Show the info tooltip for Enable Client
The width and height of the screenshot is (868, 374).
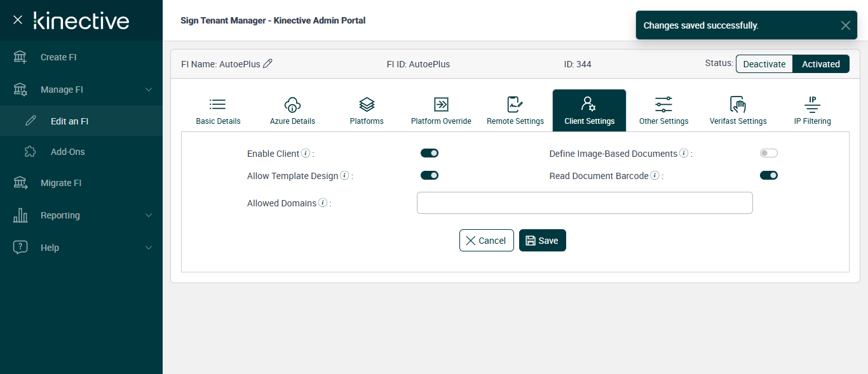point(306,153)
